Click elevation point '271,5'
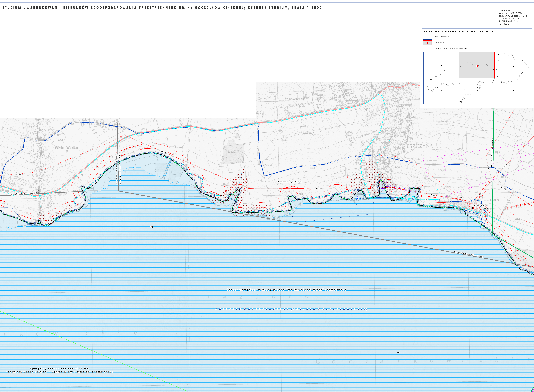The height and width of the screenshot is (392, 534). click(x=397, y=167)
